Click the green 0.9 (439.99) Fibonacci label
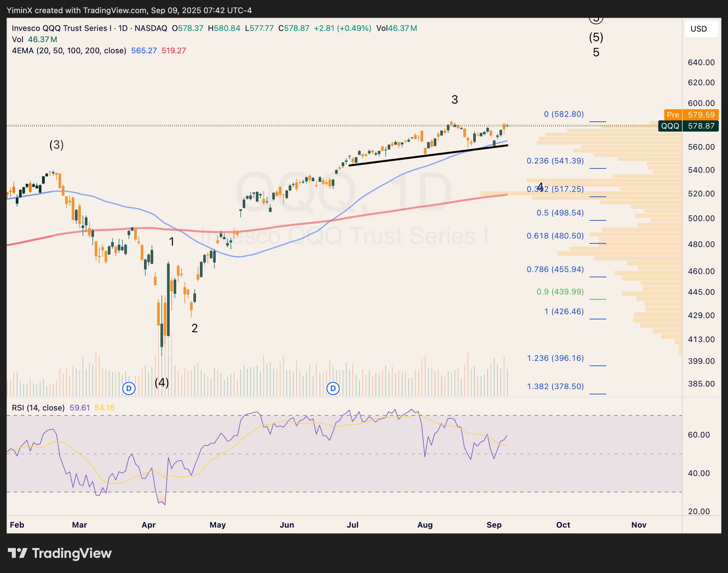This screenshot has height=573, width=728. [x=560, y=292]
